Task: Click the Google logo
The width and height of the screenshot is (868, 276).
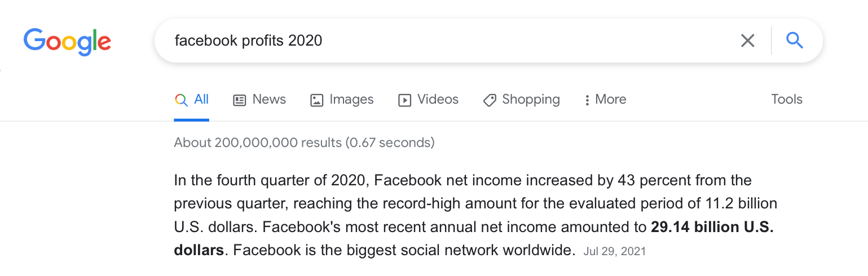Action: tap(67, 41)
